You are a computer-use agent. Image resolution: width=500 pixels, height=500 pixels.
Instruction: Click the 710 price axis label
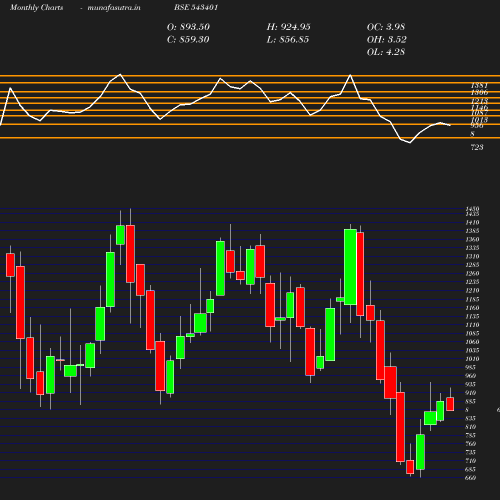471,461
